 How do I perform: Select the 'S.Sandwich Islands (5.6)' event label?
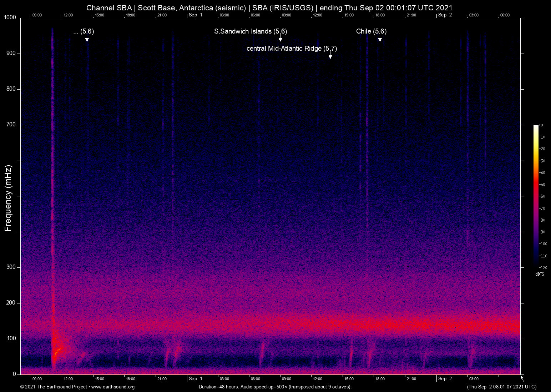tap(250, 31)
